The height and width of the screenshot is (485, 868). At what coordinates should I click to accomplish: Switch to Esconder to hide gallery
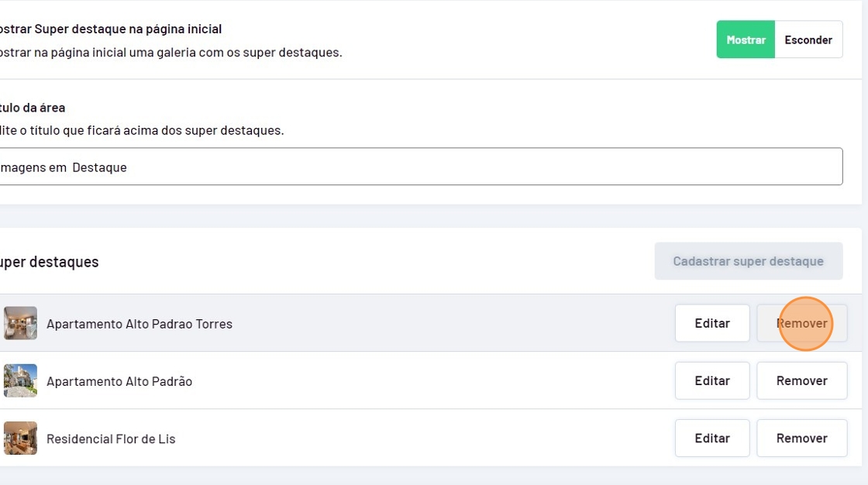pyautogui.click(x=808, y=40)
